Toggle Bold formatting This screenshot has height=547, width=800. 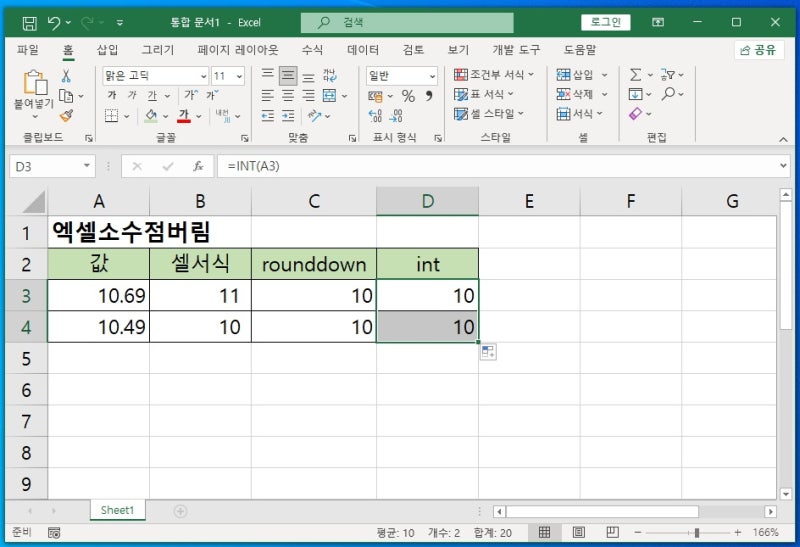(x=112, y=95)
